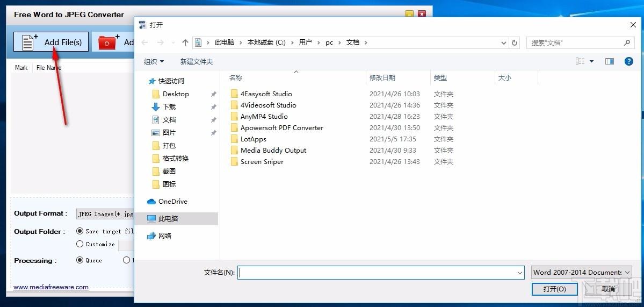Open the 打包 folder in sidebar

tap(169, 146)
